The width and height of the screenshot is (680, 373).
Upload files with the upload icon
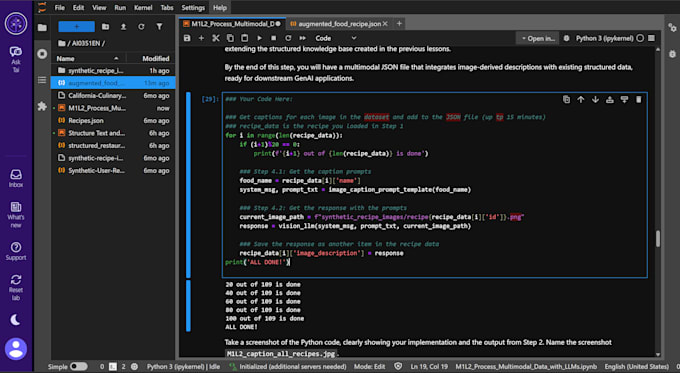pyautogui.click(x=123, y=27)
